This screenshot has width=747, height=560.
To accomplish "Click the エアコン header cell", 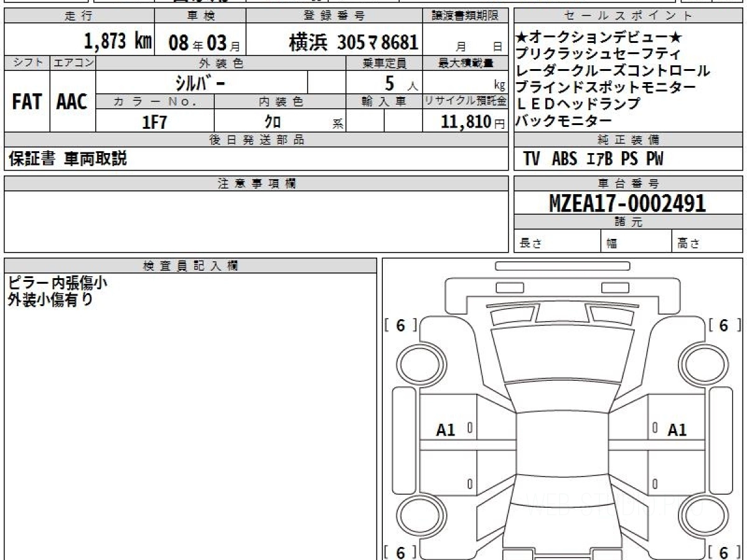I will (73, 63).
